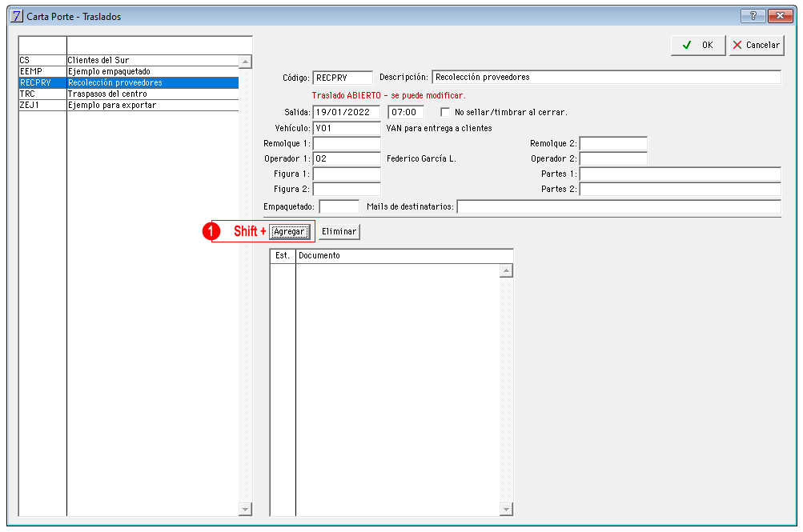
Task: Click the Empaquetado input field
Action: [339, 206]
